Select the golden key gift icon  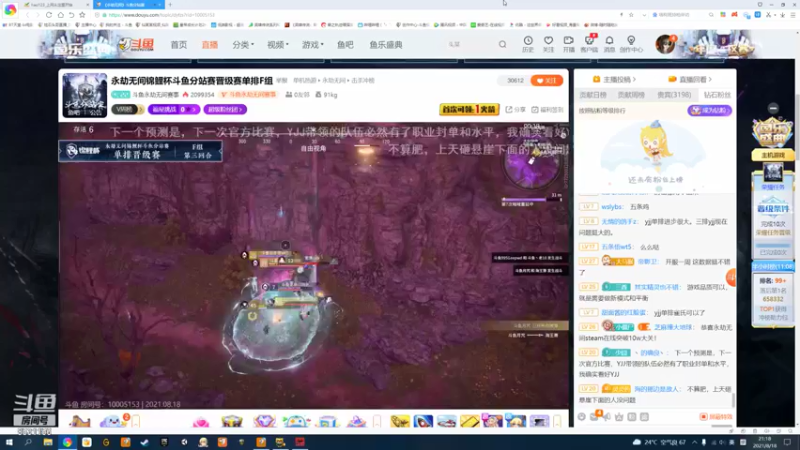pos(400,421)
